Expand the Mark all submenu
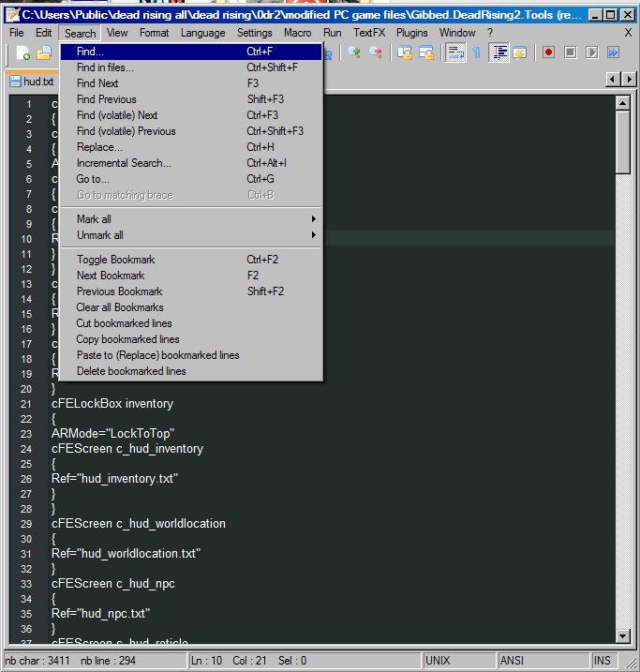The height and width of the screenshot is (672, 640). pyautogui.click(x=191, y=219)
